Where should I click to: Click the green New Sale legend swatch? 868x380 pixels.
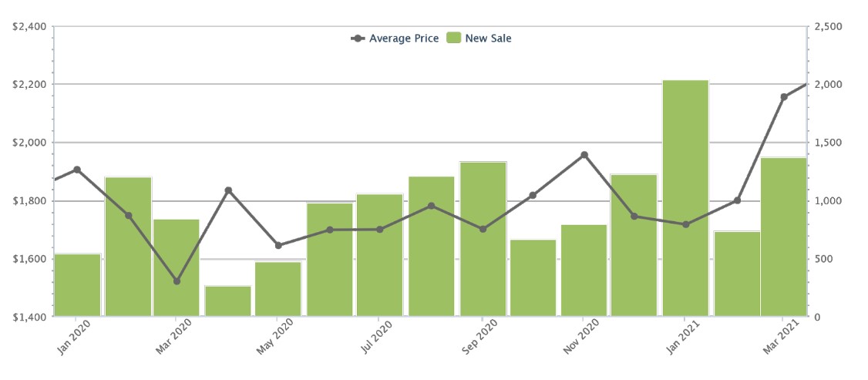pyautogui.click(x=453, y=38)
